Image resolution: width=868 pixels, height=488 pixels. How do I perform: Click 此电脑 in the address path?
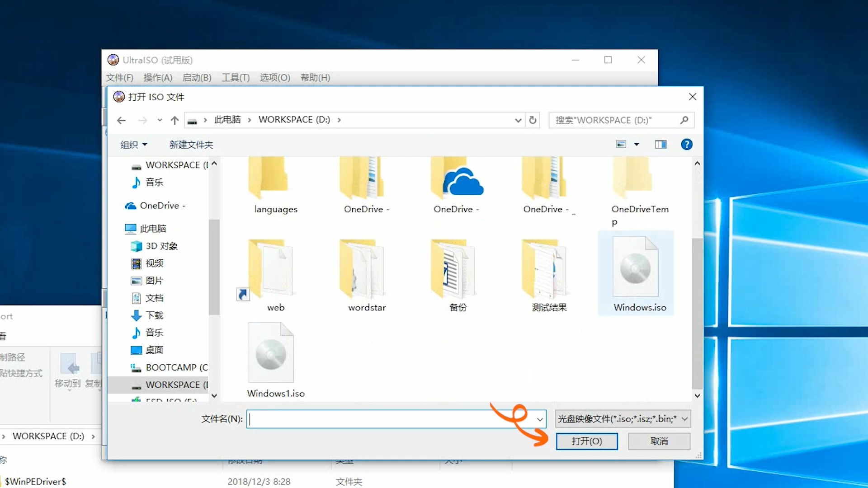(x=227, y=120)
